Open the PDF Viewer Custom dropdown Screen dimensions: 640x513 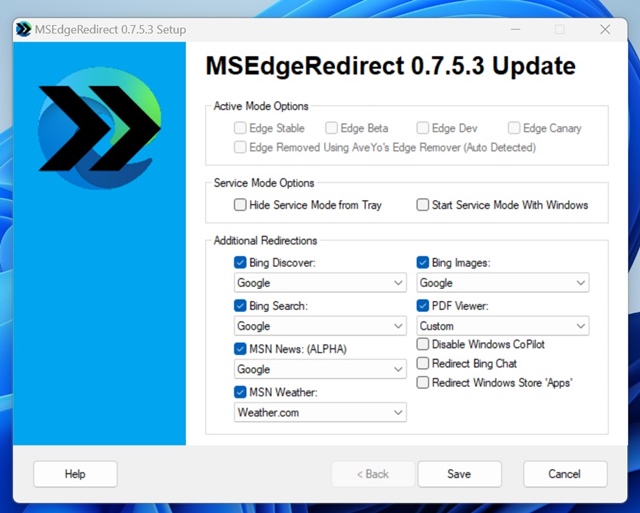point(503,326)
